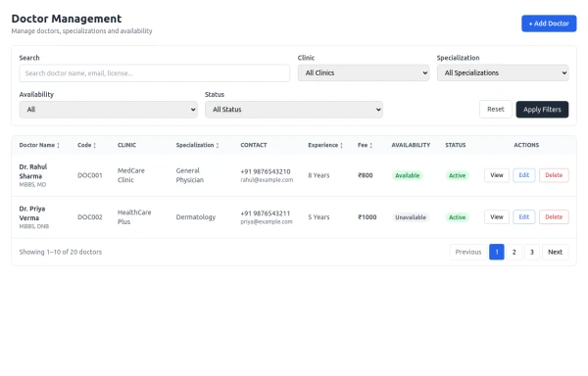Jump to pagination page 3
Viewport: 588px width, 376px height.
532,252
